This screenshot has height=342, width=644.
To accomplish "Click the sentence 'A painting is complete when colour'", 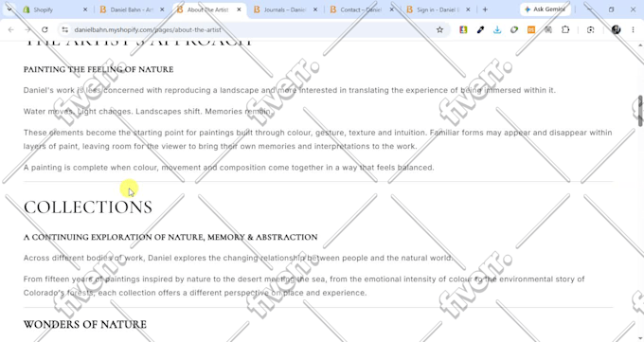I will click(229, 168).
